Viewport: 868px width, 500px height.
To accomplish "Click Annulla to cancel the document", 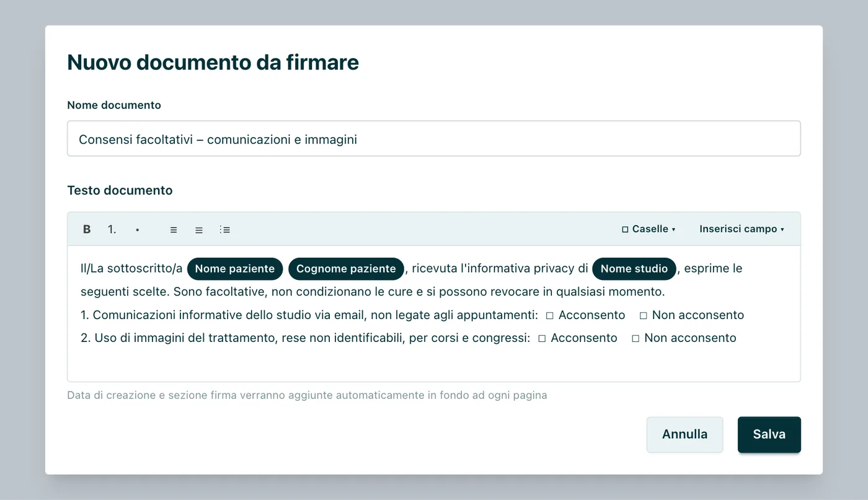I will (684, 434).
